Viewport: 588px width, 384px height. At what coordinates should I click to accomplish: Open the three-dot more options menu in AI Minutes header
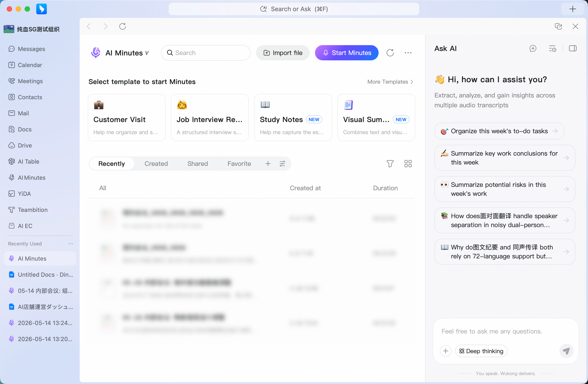tap(408, 53)
